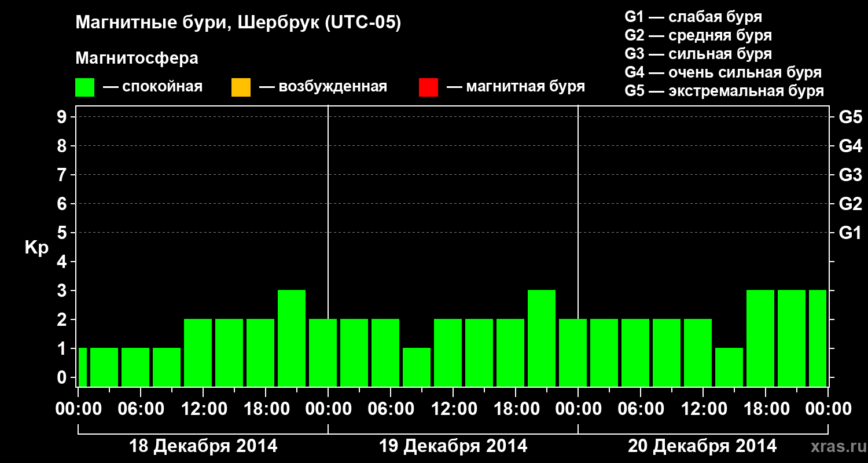Click the G2 label on the right axis
Screen dimensions: 868x463
[x=850, y=204]
